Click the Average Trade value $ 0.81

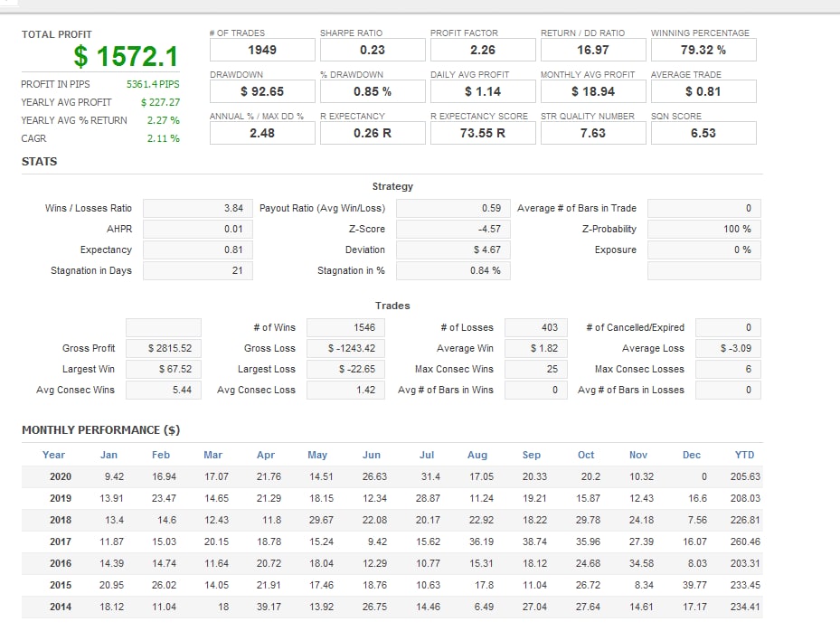tap(704, 91)
